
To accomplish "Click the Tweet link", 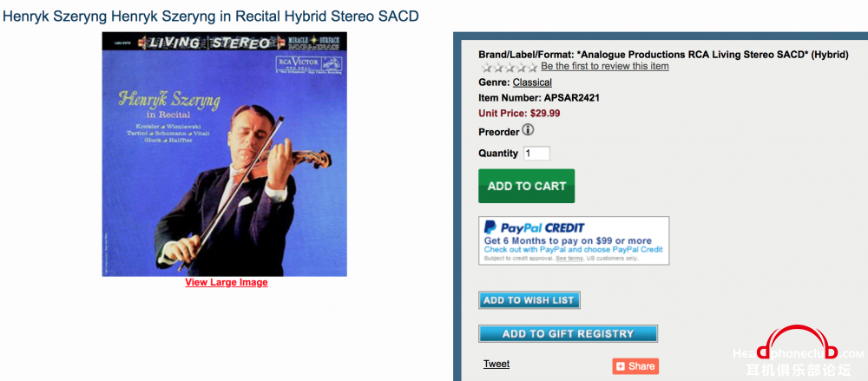I will pos(496,364).
